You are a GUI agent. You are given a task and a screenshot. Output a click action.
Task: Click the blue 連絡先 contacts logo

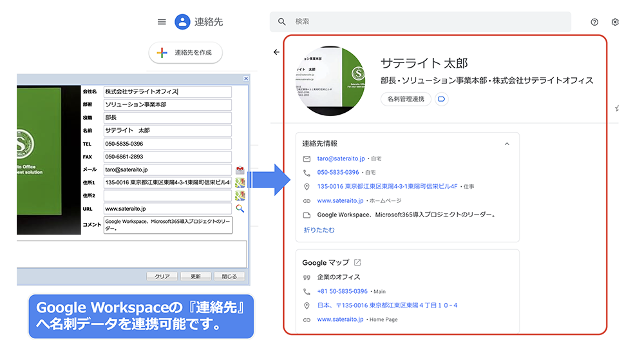coord(182,22)
